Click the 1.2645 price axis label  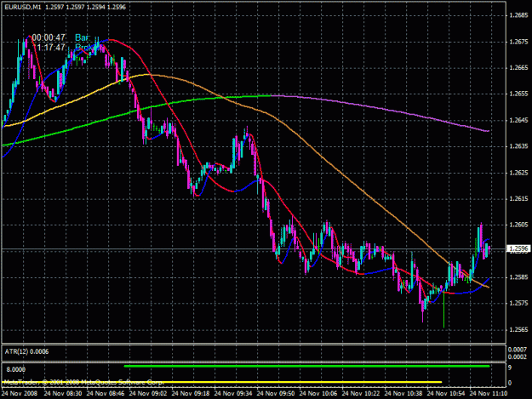[518, 120]
